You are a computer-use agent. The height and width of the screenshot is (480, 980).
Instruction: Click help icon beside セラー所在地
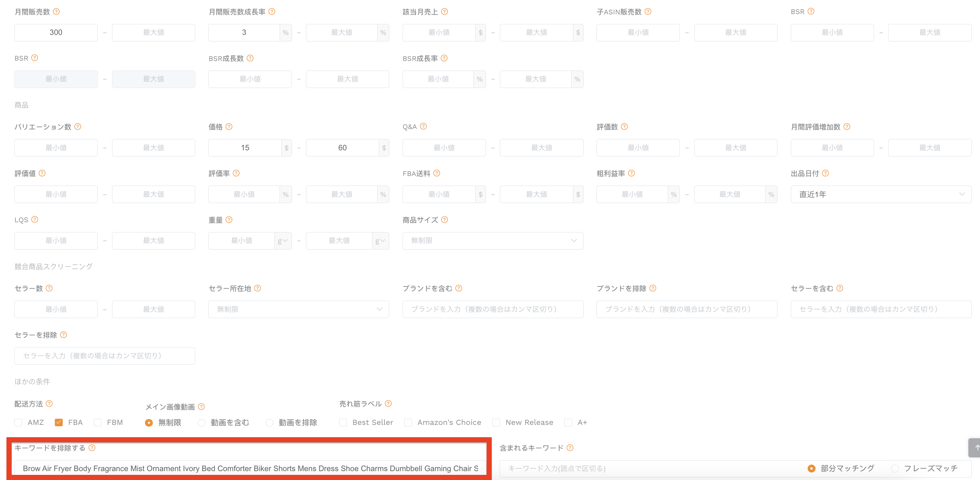pos(258,288)
